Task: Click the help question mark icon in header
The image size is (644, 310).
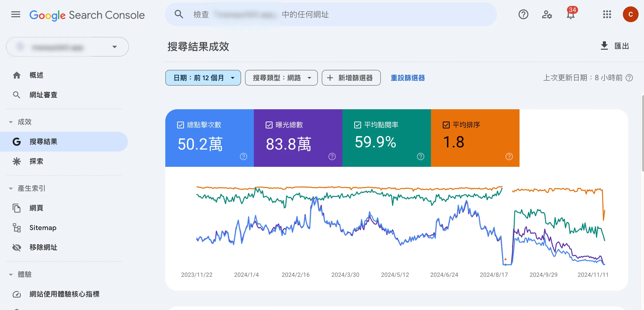Action: coord(523,15)
